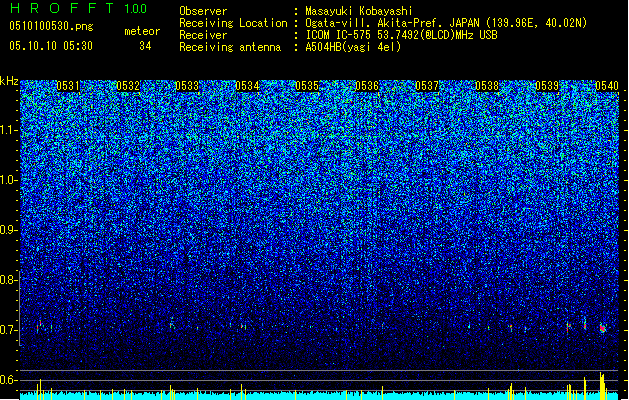Click the ICOM IC-575 receiver text

pos(401,35)
